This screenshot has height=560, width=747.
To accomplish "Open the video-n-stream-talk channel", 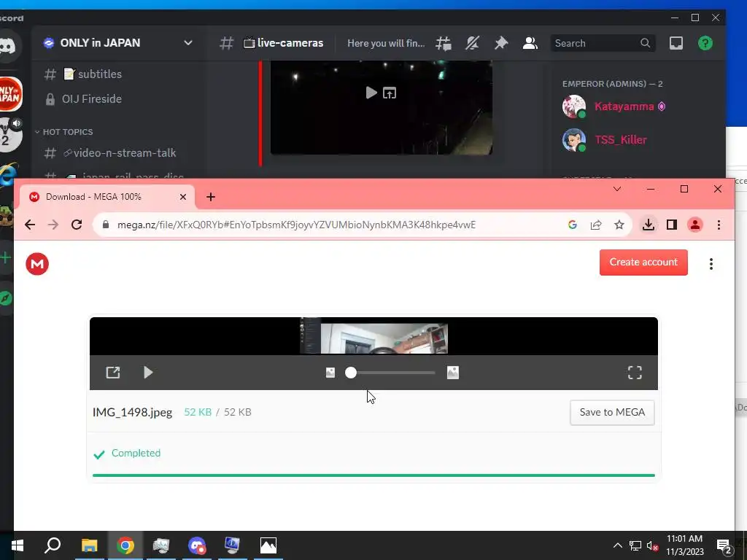I will 119,153.
